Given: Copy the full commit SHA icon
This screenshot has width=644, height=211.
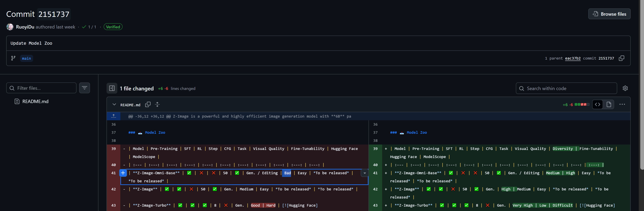Looking at the screenshot, I should coord(621,58).
